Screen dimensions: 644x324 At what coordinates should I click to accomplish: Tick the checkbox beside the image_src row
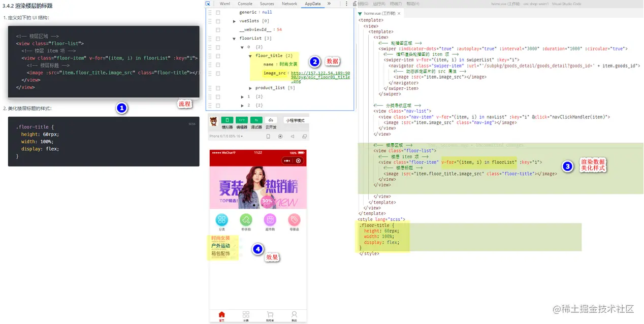pos(218,73)
